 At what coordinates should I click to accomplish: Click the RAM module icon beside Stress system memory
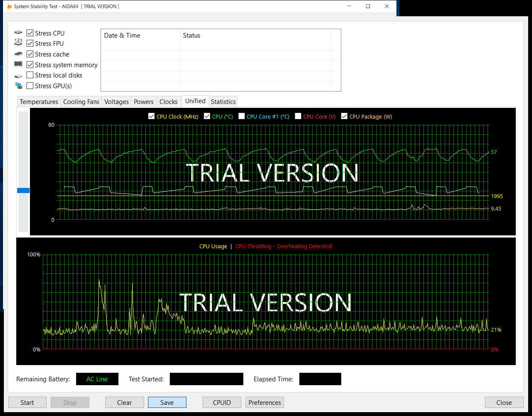(18, 64)
